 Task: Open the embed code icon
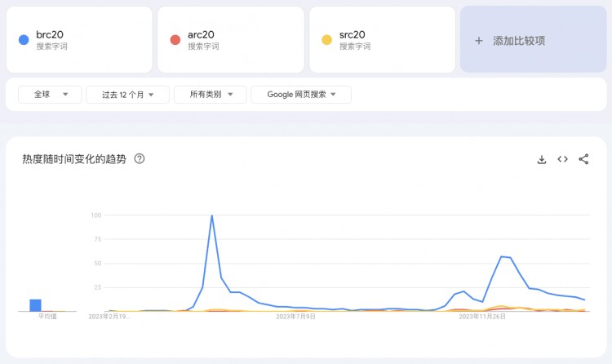pyautogui.click(x=562, y=159)
